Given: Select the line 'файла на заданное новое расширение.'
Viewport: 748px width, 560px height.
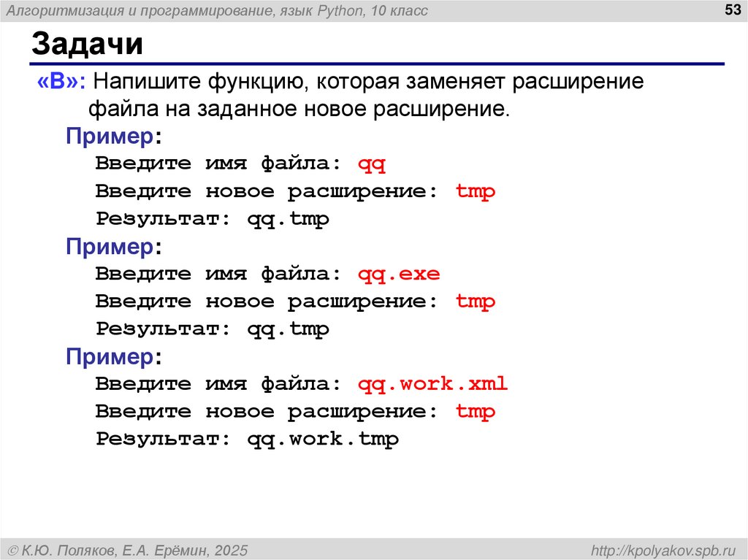Looking at the screenshot, I should (299, 109).
